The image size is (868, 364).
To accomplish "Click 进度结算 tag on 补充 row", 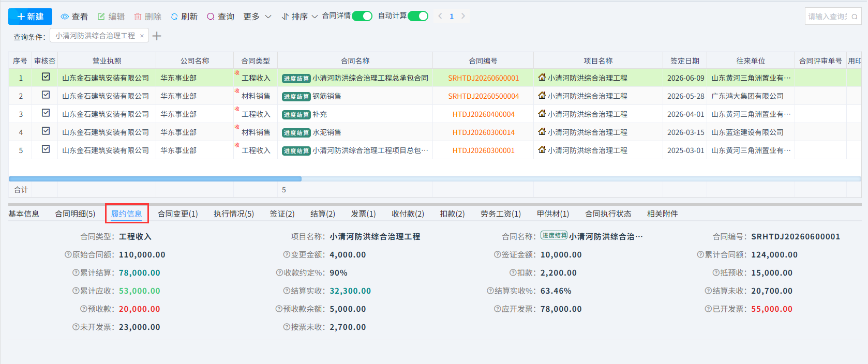I will 296,115.
